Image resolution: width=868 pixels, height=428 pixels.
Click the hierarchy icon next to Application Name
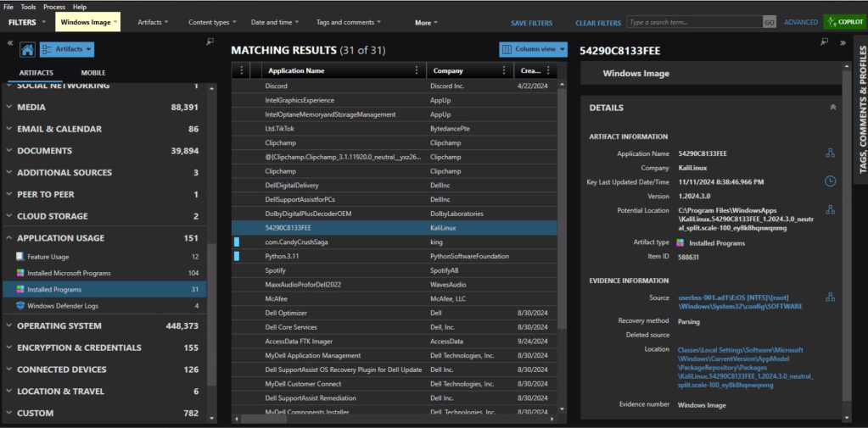tap(830, 153)
